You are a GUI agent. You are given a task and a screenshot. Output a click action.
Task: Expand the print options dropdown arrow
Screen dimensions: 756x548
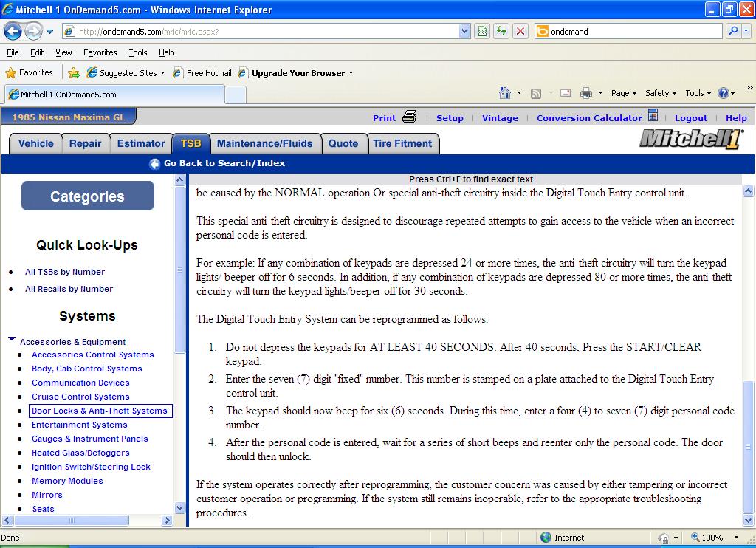pos(600,93)
